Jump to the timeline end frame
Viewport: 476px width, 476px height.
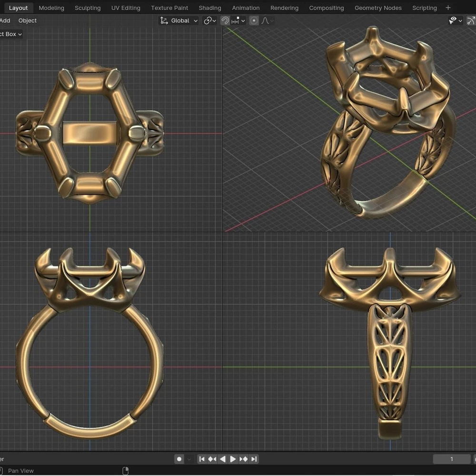coord(254,459)
